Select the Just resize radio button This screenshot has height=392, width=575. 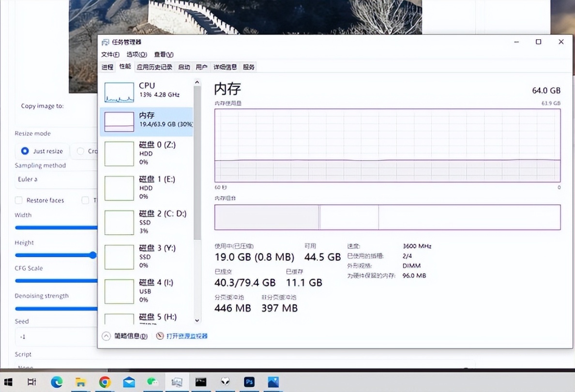[x=25, y=151]
